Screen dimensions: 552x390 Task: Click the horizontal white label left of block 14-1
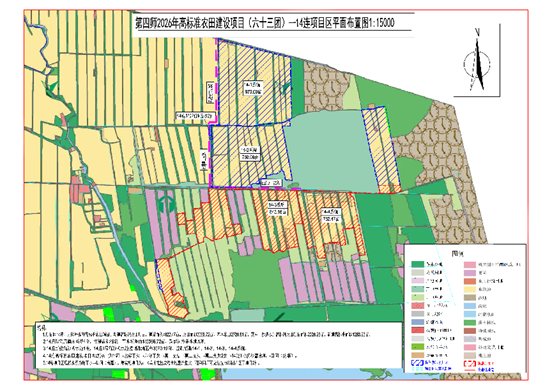195,115
